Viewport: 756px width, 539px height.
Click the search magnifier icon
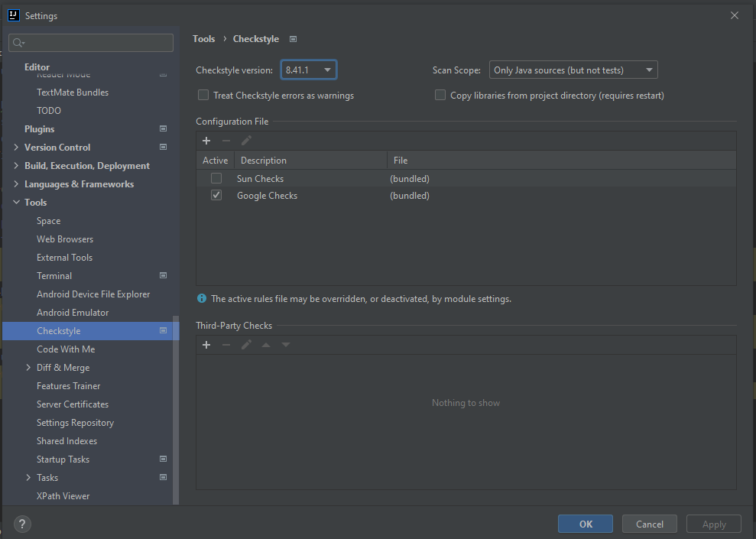18,43
